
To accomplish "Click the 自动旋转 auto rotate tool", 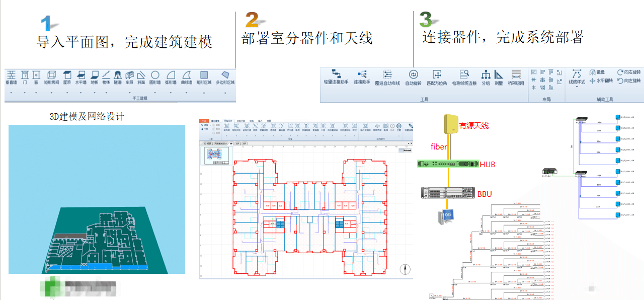I will (x=413, y=77).
